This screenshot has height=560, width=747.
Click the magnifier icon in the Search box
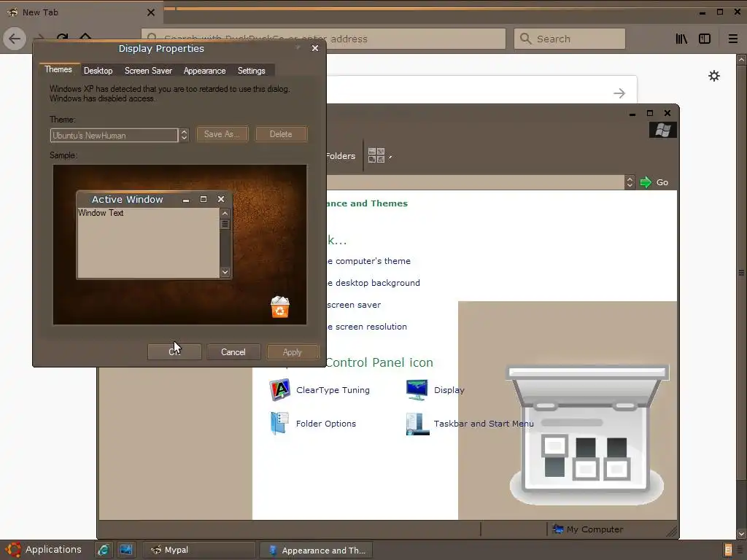(525, 39)
